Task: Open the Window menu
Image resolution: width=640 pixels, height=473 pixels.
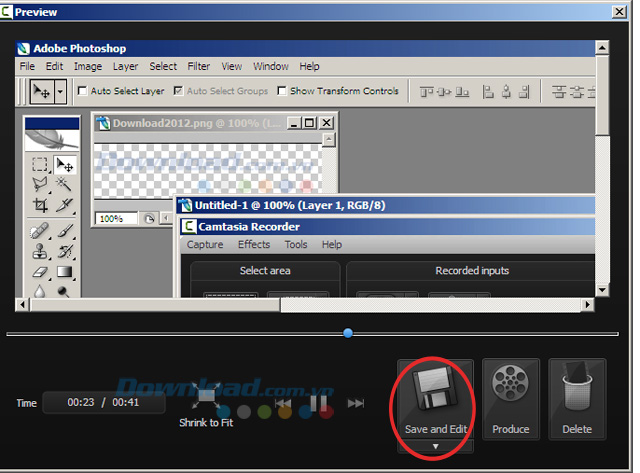Action: pos(271,66)
